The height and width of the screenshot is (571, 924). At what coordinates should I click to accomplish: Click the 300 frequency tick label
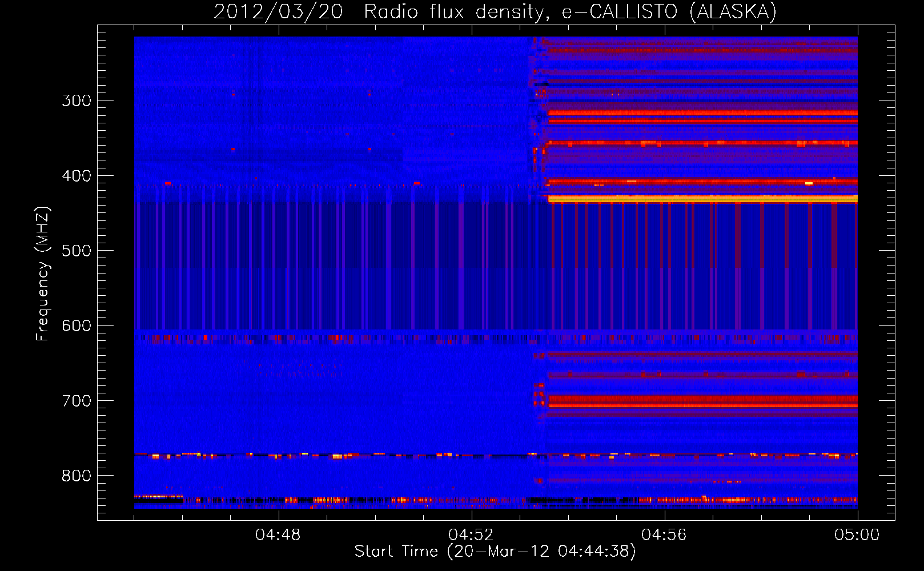pos(77,100)
